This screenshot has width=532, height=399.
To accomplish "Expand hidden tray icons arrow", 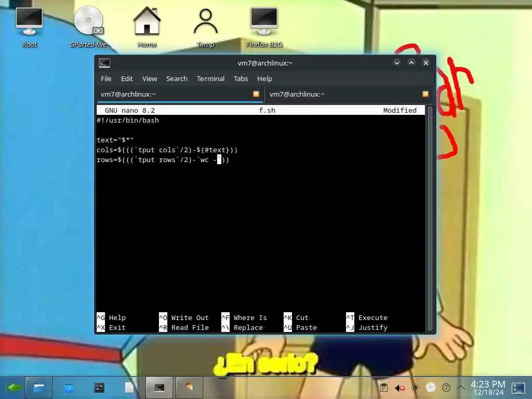I will point(461,388).
